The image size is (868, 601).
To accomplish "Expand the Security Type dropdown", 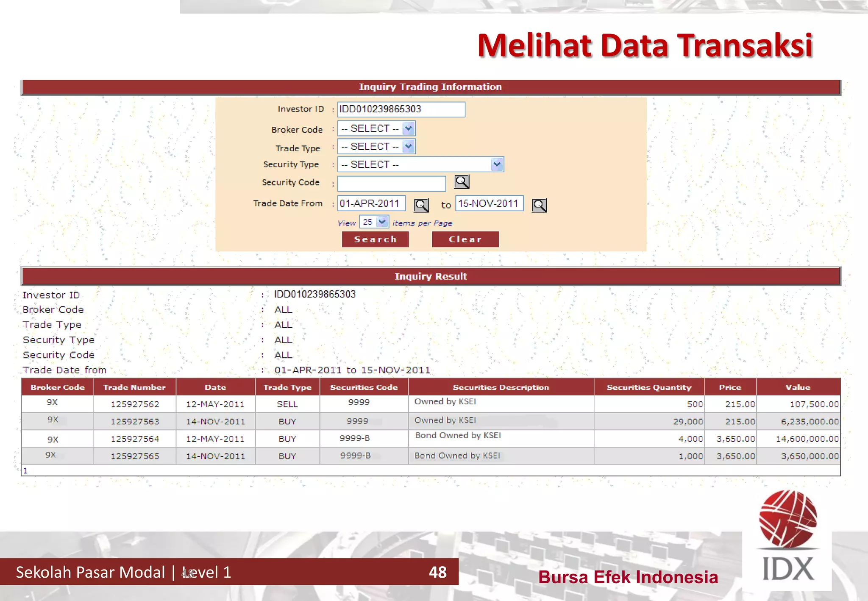I will click(x=497, y=164).
